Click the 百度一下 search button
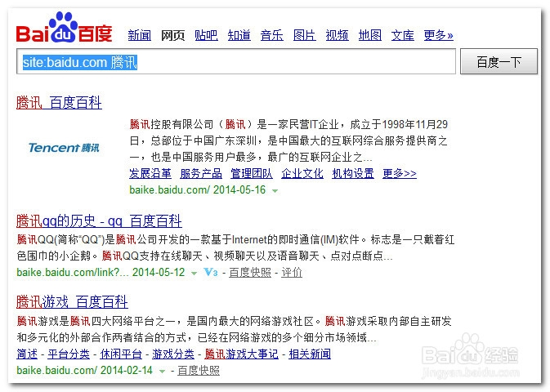This screenshot has height=392, width=550. pos(499,62)
